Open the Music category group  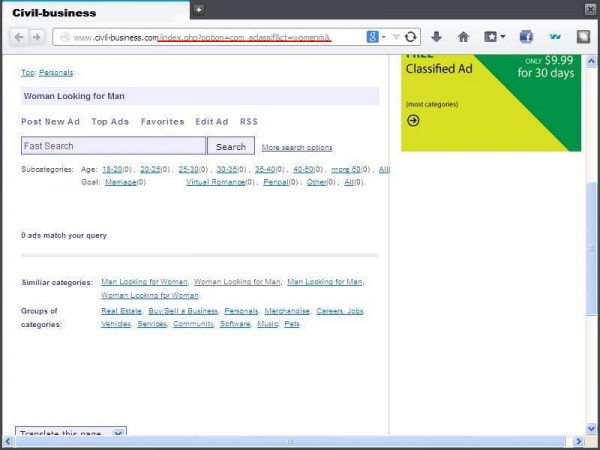pos(267,324)
